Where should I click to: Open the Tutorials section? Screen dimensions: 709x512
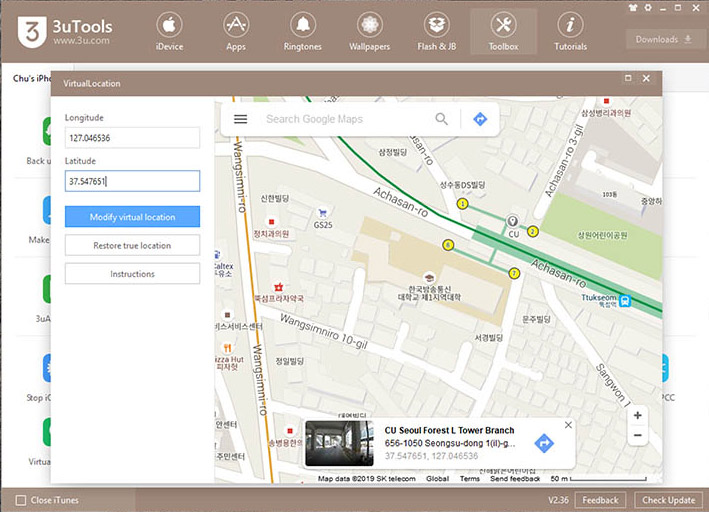[570, 32]
